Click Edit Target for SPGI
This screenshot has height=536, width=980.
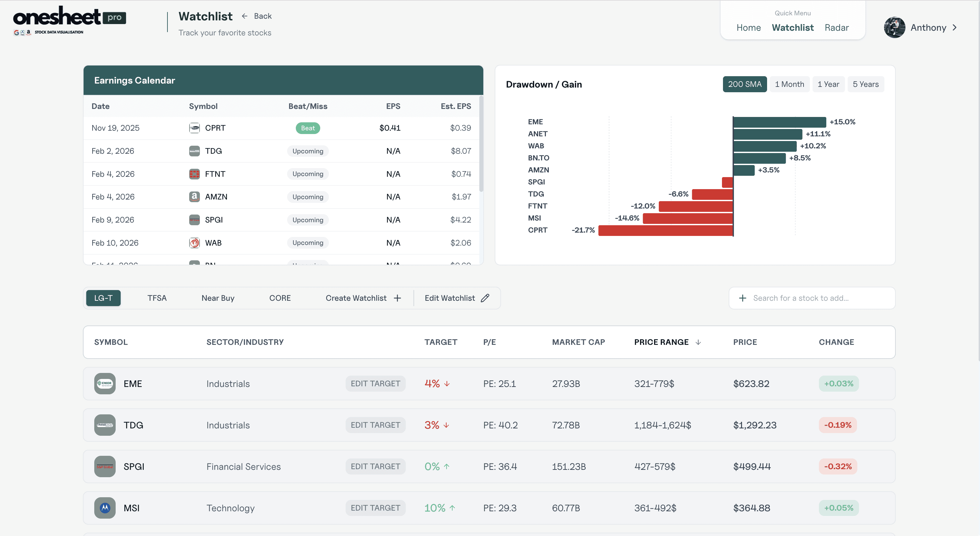(375, 466)
